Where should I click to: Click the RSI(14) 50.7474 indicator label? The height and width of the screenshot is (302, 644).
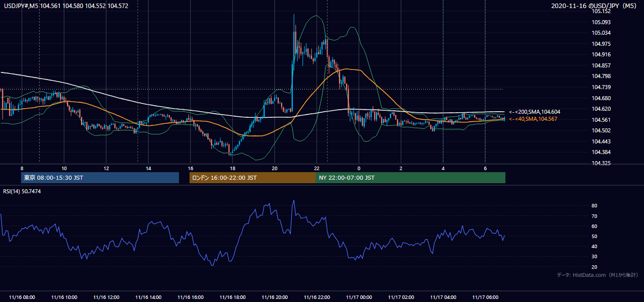(x=22, y=191)
